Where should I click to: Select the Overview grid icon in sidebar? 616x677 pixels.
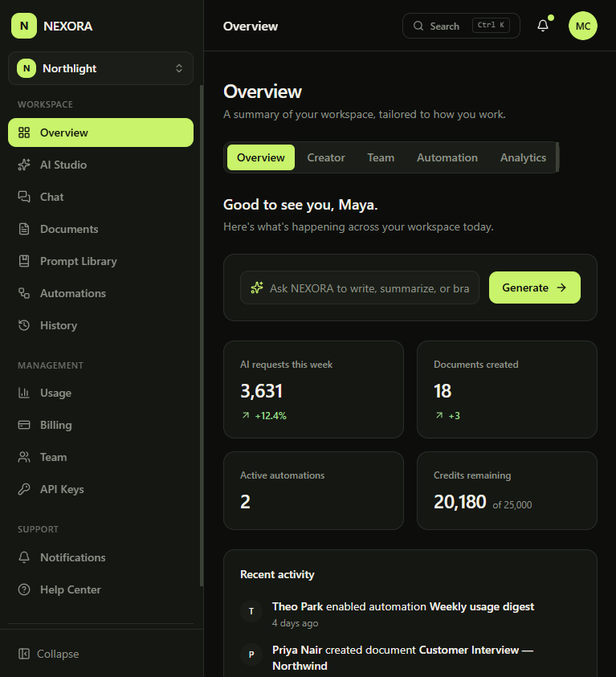click(24, 133)
